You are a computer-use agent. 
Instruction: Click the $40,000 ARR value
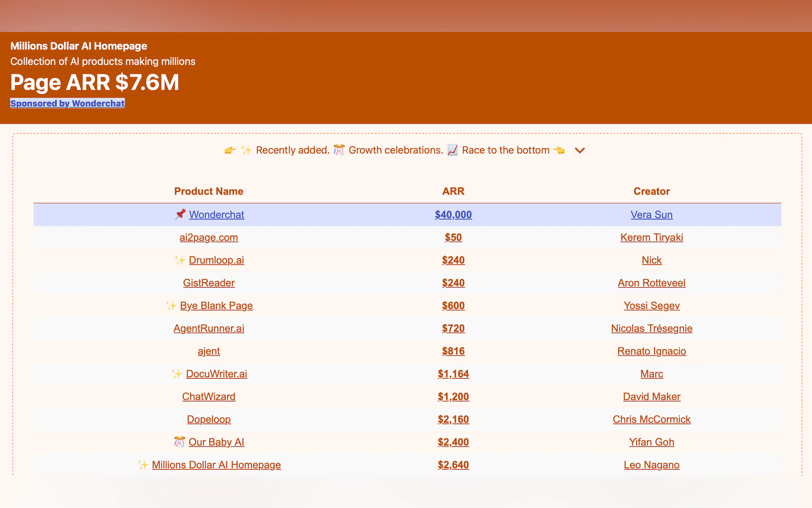pos(453,215)
